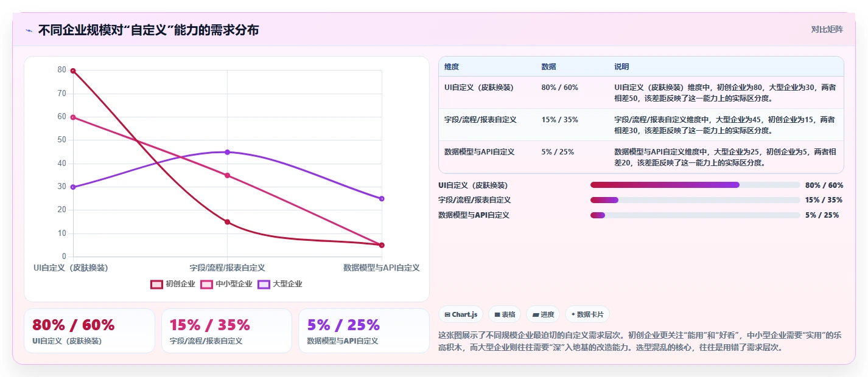Click the 中小型企业 data point at 60
This screenshot has height=377, width=868.
73,117
